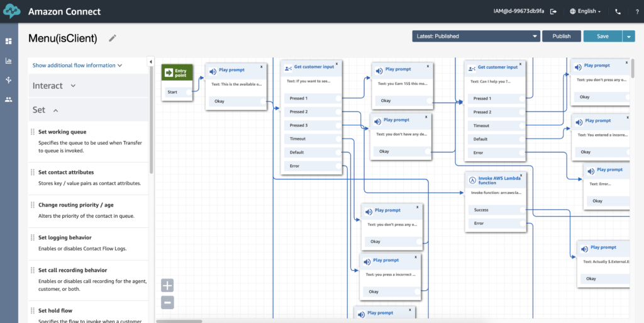Click Pressed 3 connector, "If you want" block
This screenshot has height=323, width=644.
[338, 125]
